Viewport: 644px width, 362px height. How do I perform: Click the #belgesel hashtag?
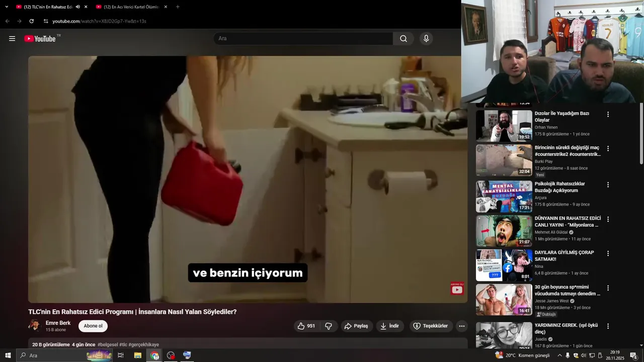(108, 345)
